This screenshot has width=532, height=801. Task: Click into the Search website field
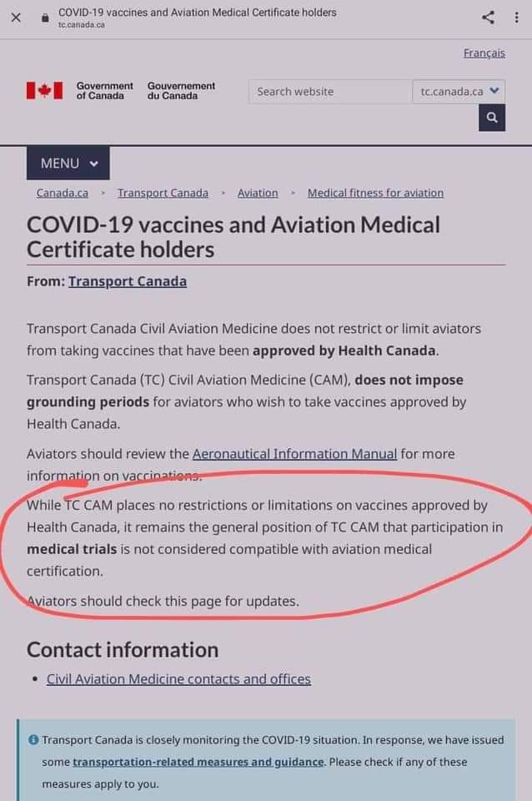pos(329,92)
